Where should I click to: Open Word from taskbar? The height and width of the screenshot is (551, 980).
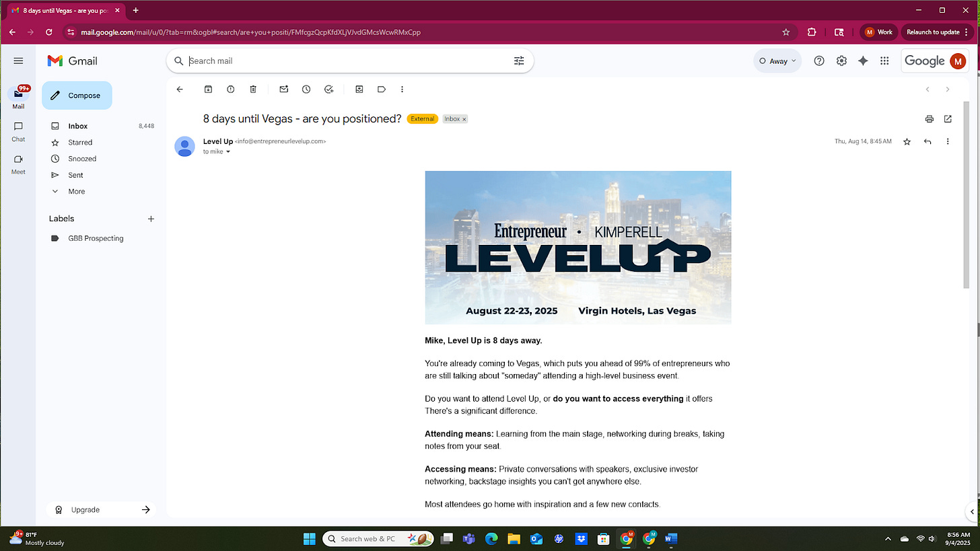[x=671, y=539]
